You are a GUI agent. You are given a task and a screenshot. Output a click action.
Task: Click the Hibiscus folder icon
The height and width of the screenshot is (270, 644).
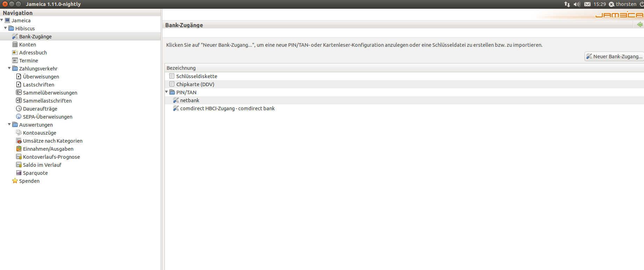click(11, 28)
